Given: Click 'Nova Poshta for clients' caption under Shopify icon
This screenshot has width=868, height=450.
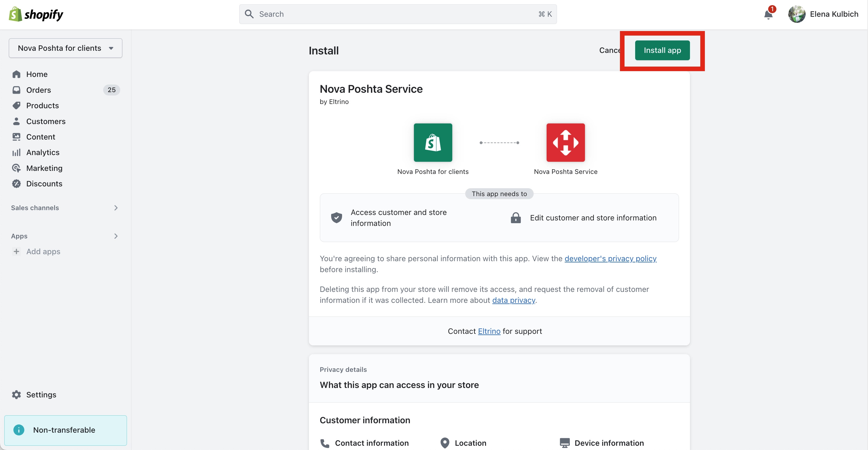Looking at the screenshot, I should pyautogui.click(x=433, y=172).
